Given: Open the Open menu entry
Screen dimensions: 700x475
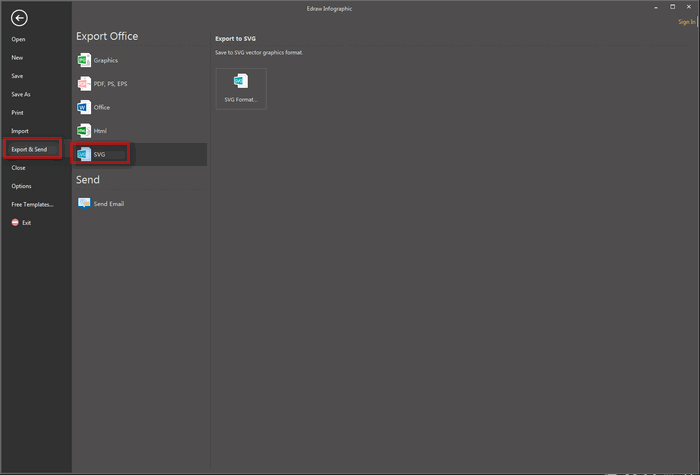Looking at the screenshot, I should point(18,39).
